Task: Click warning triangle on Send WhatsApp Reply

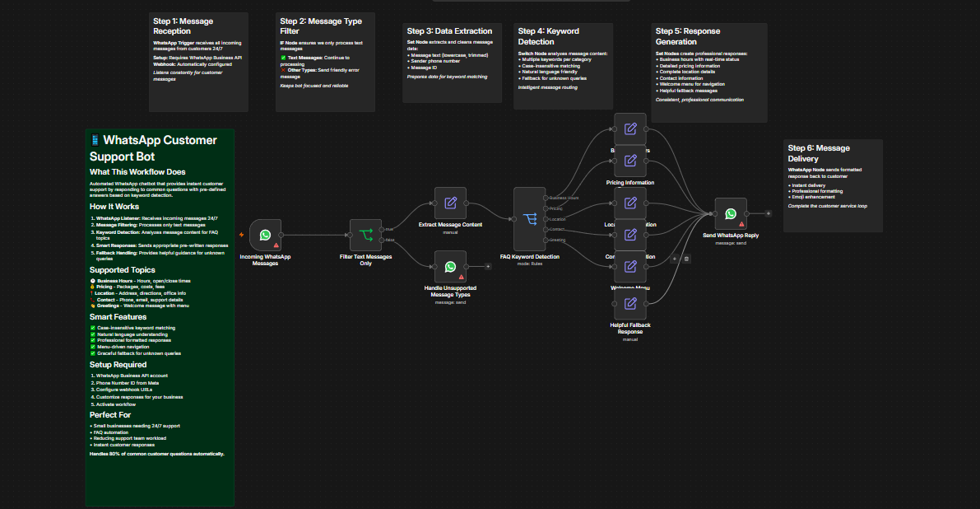Action: pos(741,224)
